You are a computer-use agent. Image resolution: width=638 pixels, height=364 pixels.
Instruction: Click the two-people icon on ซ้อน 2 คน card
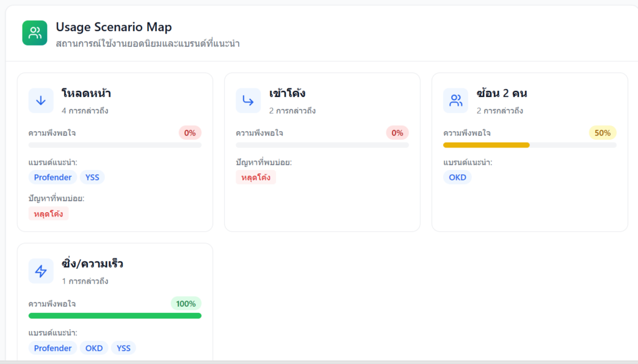click(455, 101)
